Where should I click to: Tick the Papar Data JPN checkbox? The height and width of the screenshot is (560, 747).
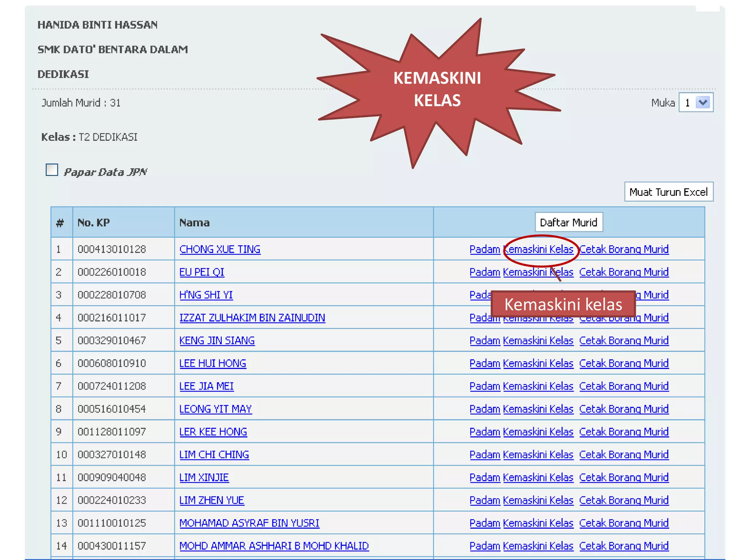coord(52,170)
